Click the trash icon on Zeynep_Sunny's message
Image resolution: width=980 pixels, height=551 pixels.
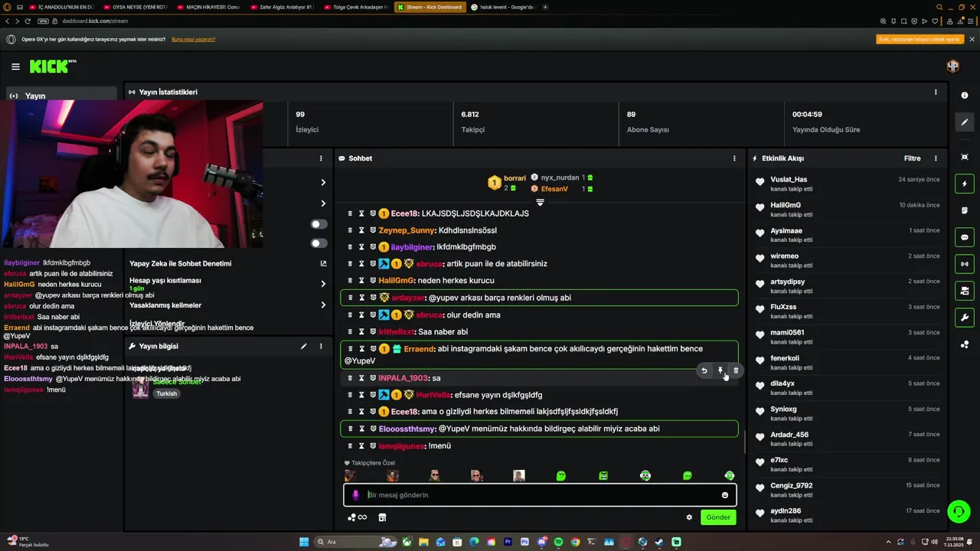(x=350, y=230)
